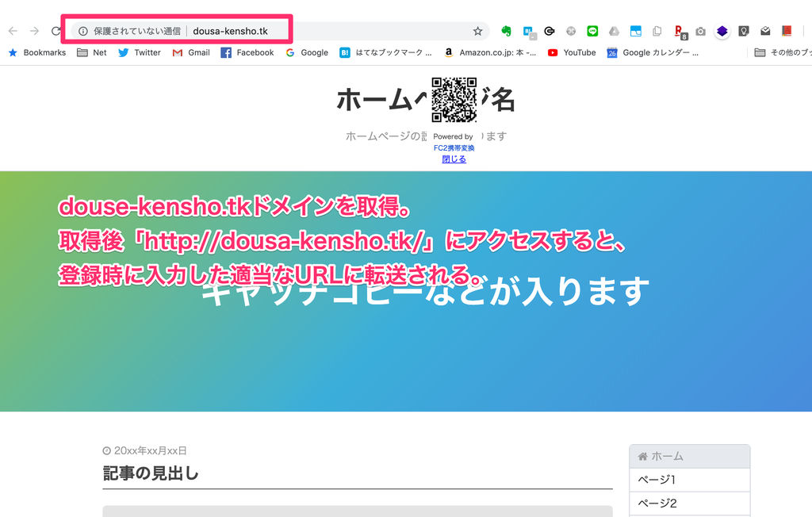Screen dimensions: 812x517
Task: Bookmark this page with the star icon
Action: click(477, 29)
